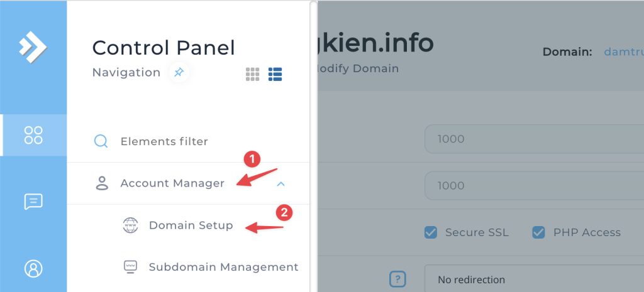Image resolution: width=644 pixels, height=292 pixels.
Task: Switch navigation to list view
Action: (275, 74)
